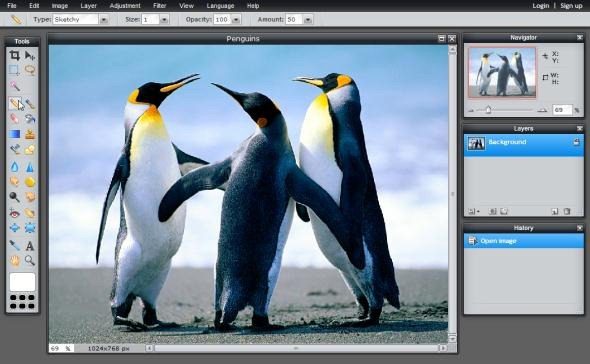Select the Color Replace tool
Screen dimensions: 590x364
[x=14, y=149]
